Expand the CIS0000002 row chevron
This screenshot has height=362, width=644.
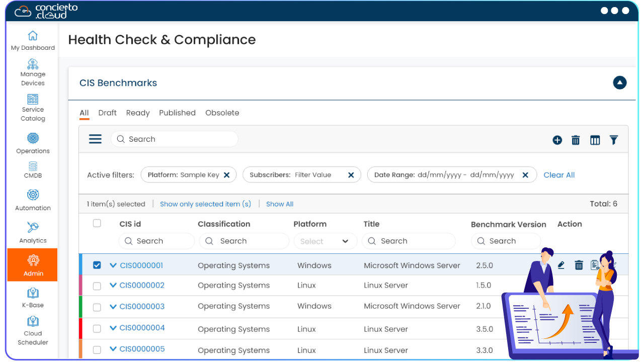coord(113,286)
